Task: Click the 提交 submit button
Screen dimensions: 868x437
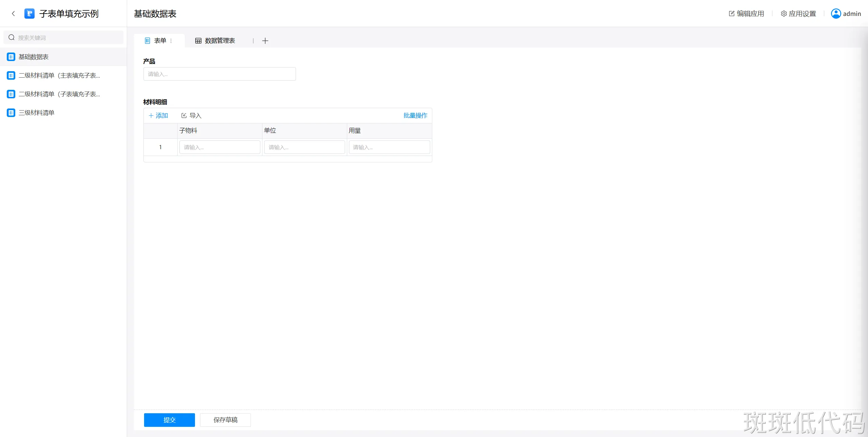Action: click(x=169, y=420)
